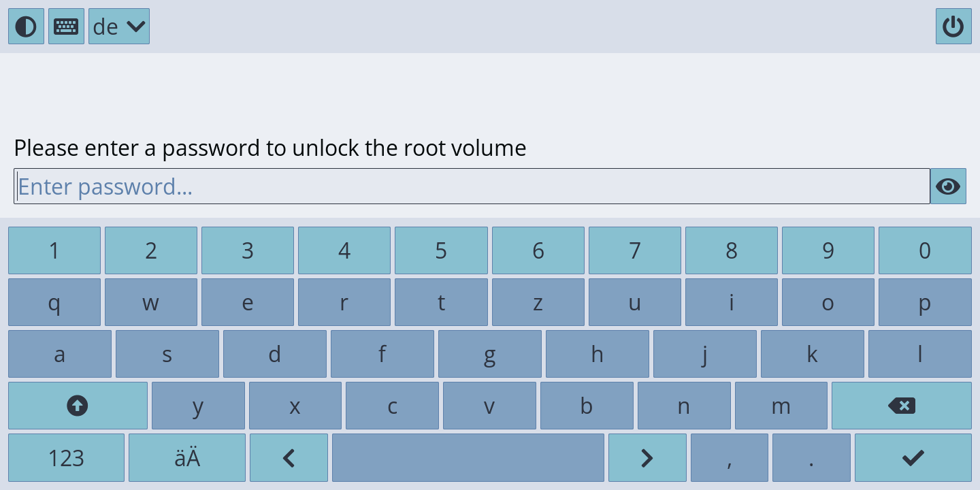Switch to the 123 symbols layer
This screenshot has width=980, height=490.
pyautogui.click(x=66, y=458)
